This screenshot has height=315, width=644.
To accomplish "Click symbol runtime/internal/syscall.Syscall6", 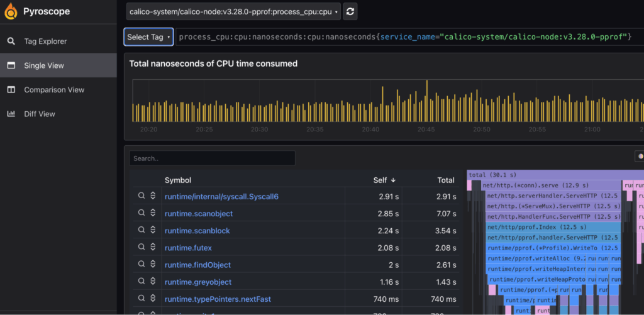I will point(221,196).
